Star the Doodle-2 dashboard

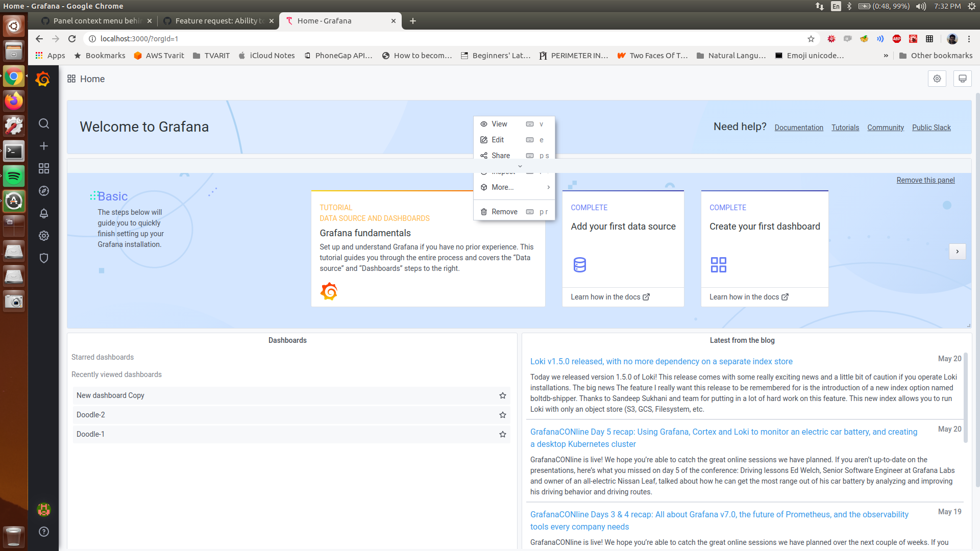502,415
